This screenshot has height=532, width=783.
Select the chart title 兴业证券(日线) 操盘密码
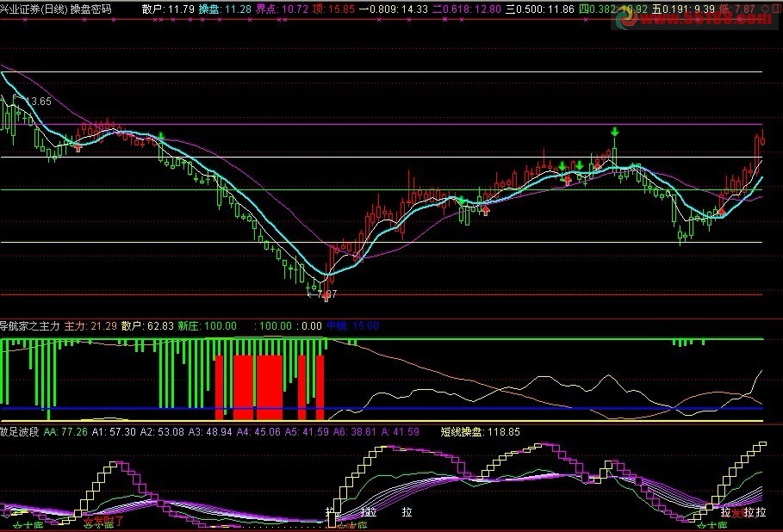click(56, 9)
